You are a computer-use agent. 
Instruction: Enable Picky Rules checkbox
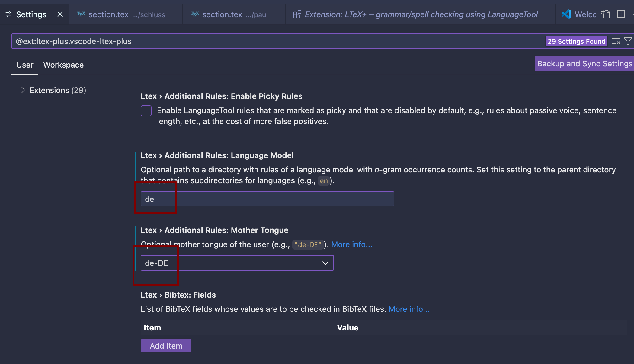pyautogui.click(x=146, y=111)
